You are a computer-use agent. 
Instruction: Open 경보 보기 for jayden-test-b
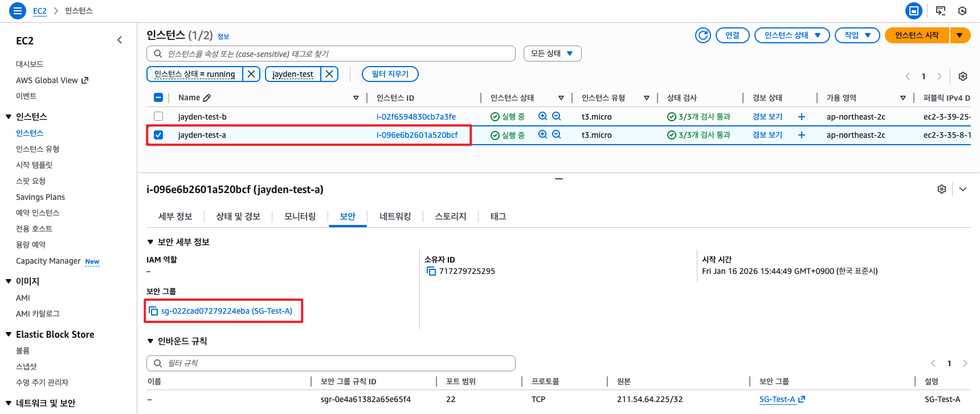tap(767, 117)
